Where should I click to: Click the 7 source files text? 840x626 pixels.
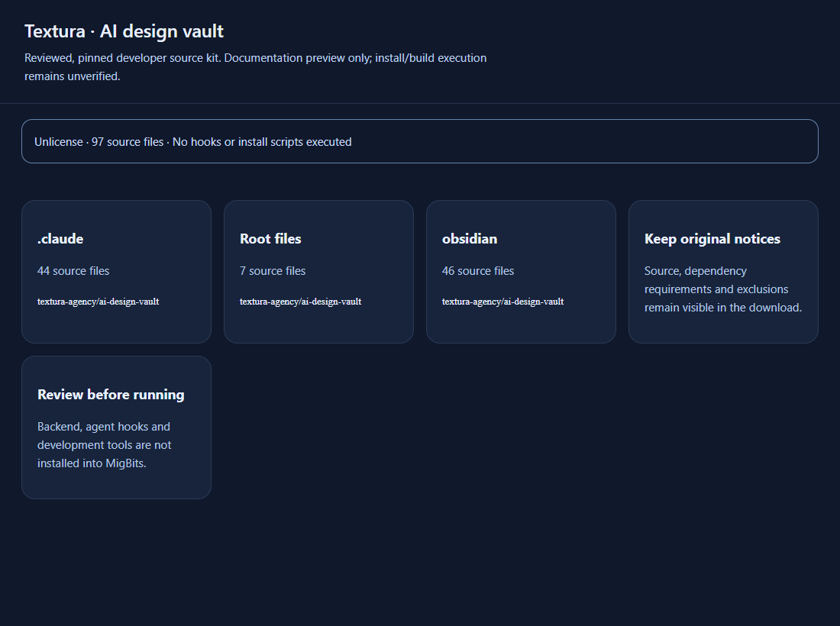[273, 271]
